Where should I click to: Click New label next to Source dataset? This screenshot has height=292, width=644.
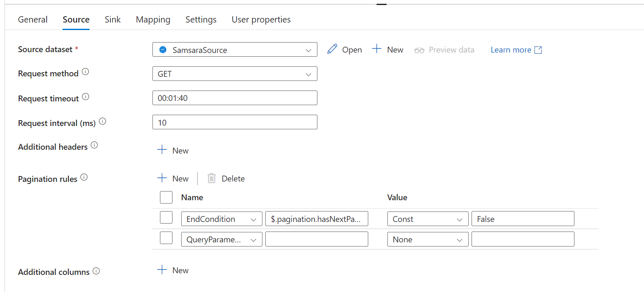395,50
